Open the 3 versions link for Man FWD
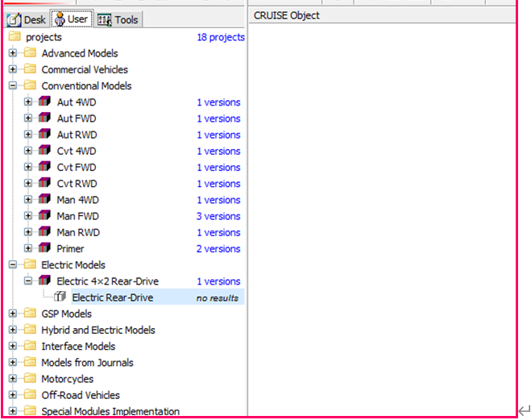 (218, 216)
